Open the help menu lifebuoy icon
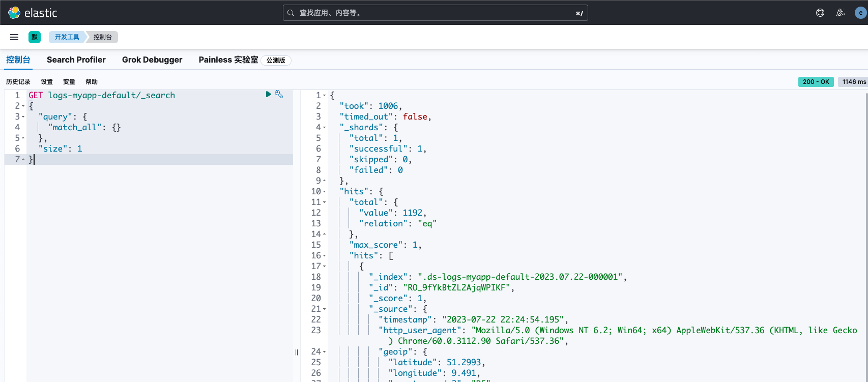The image size is (868, 382). tap(820, 13)
